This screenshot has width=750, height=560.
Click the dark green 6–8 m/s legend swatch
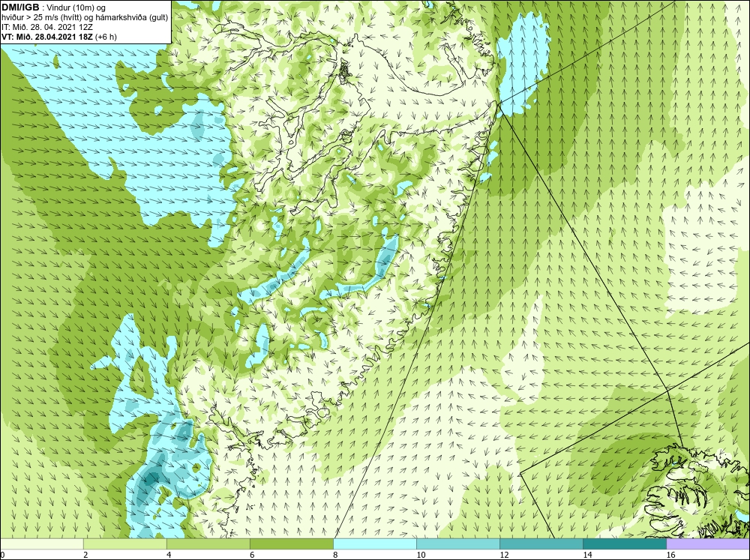(292, 544)
